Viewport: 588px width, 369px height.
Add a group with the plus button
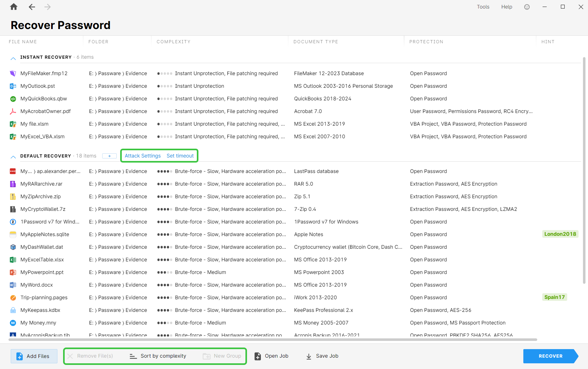click(x=109, y=156)
